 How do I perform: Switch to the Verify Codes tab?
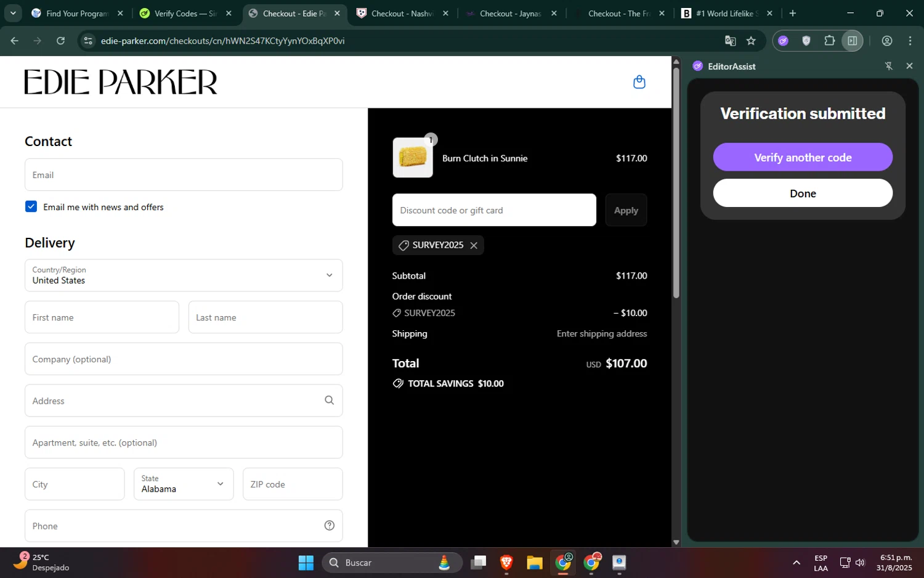(185, 14)
